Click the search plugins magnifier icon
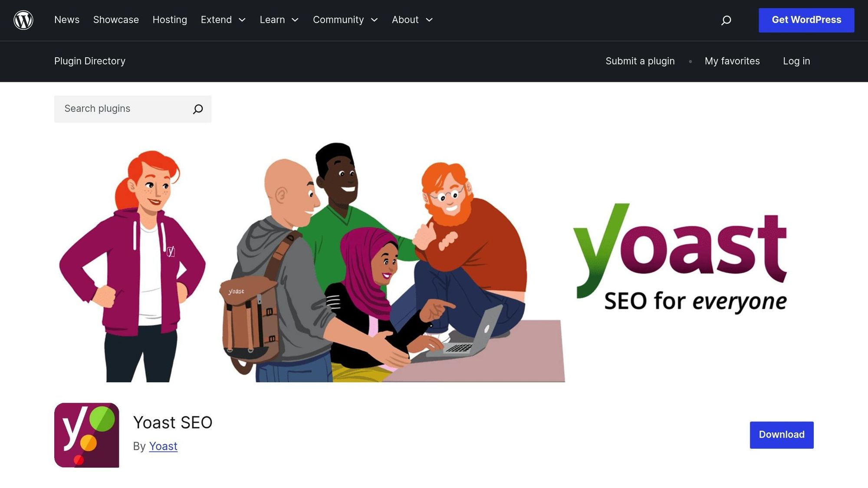 (198, 109)
